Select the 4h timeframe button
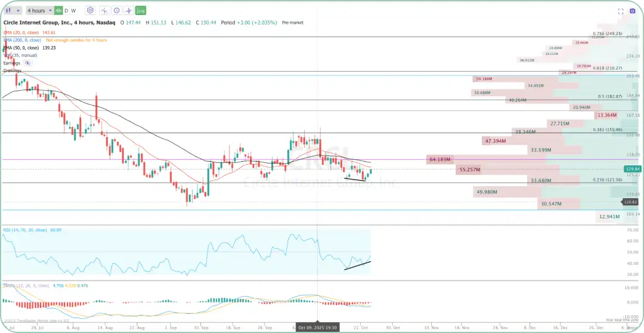 [x=58, y=11]
